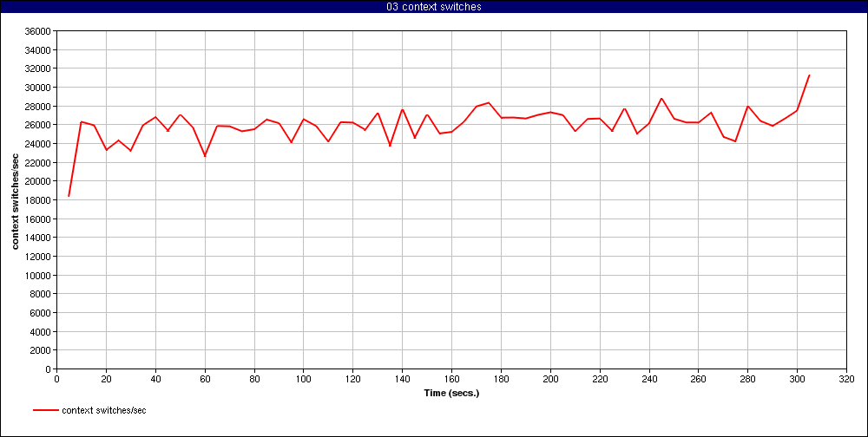Click x-axis label 320
Screen dimensions: 868x437
846,380
